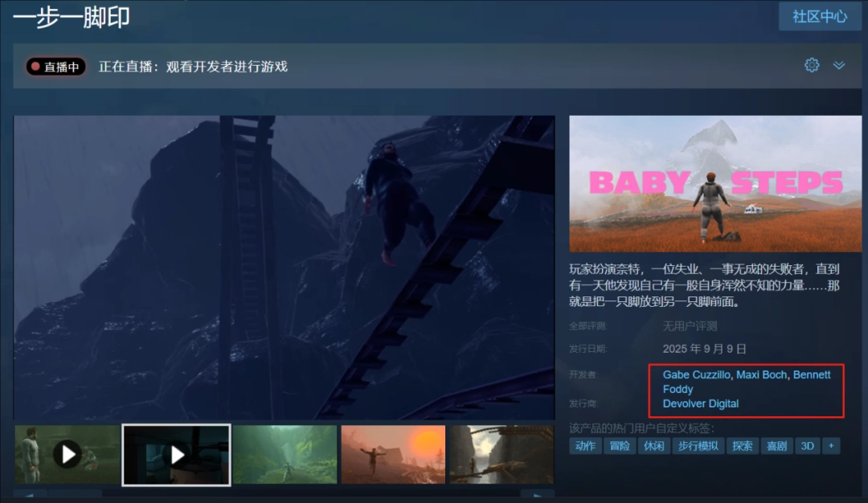Click the 直播中 live badge

pos(55,67)
